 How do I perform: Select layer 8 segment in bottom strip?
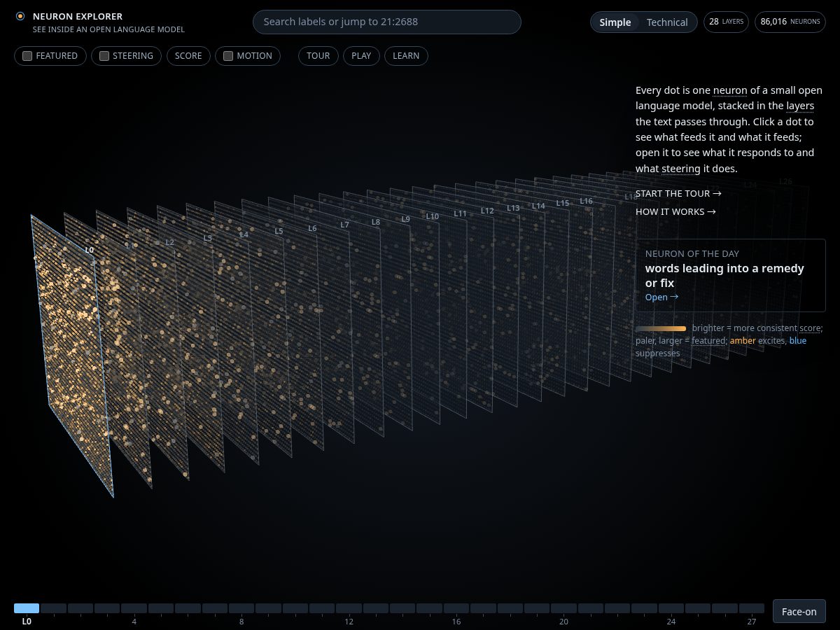click(x=241, y=608)
